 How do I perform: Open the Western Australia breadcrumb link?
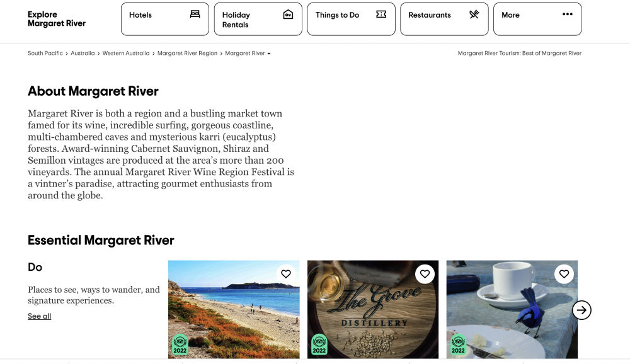pyautogui.click(x=126, y=53)
